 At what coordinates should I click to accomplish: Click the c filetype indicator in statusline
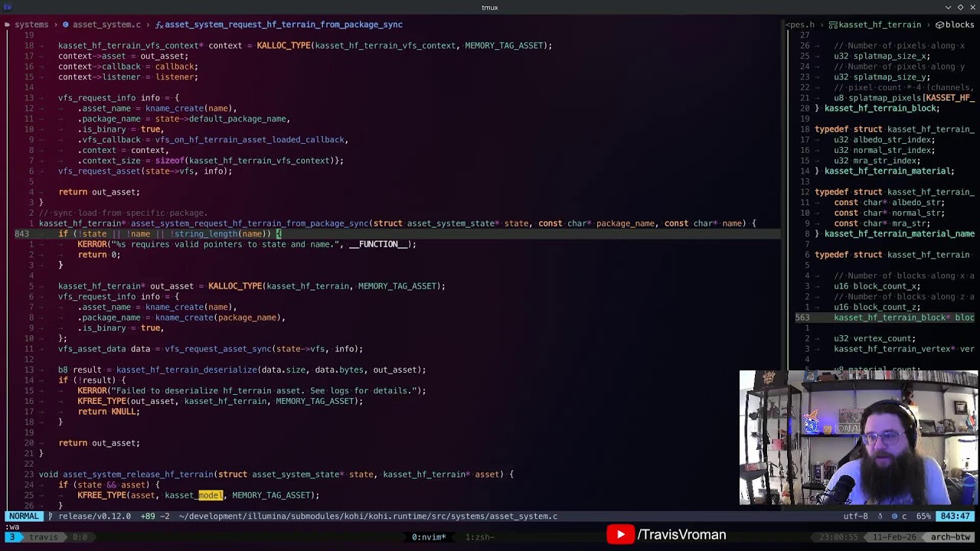pyautogui.click(x=900, y=517)
